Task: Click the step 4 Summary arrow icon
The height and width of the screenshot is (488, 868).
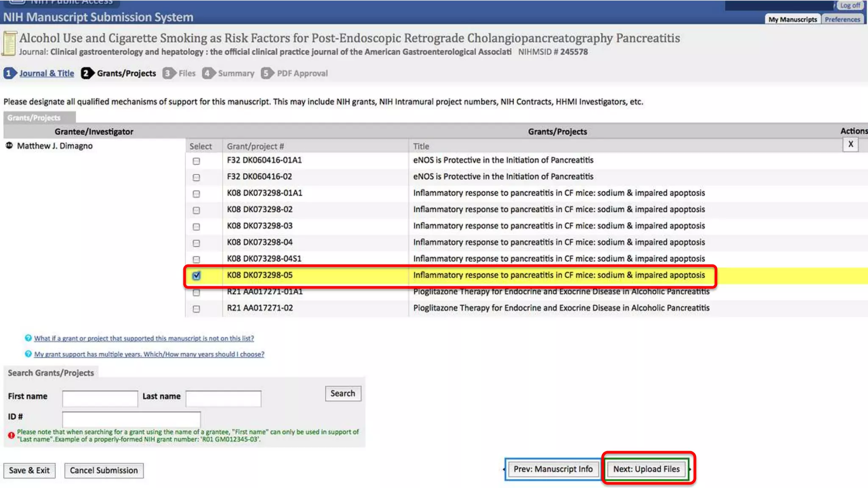Action: tap(208, 73)
